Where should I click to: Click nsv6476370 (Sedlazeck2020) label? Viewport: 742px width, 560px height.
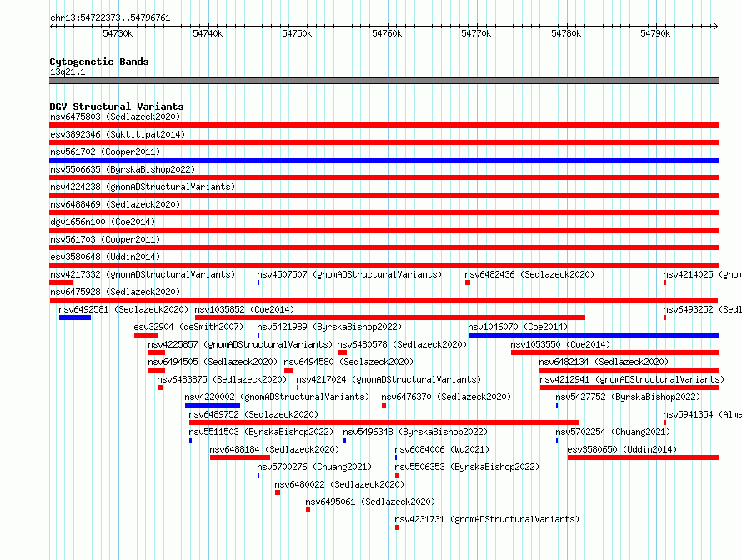coord(446,397)
